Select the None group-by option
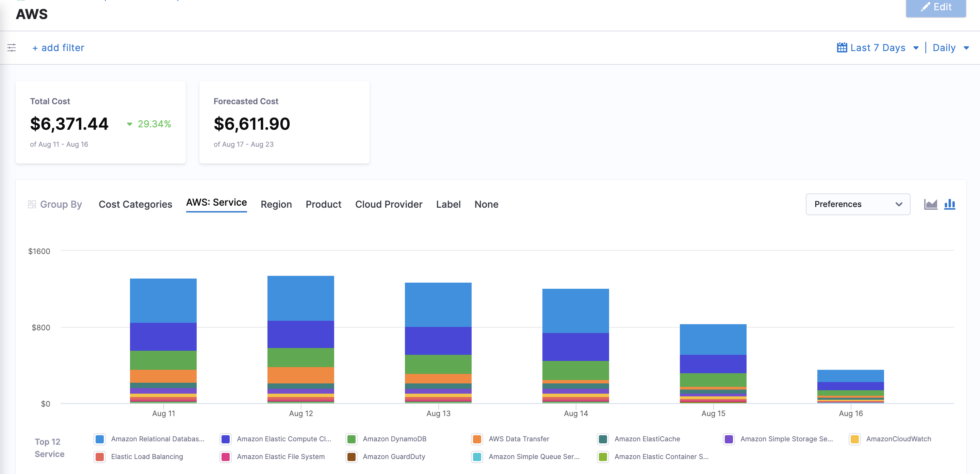 pos(486,204)
